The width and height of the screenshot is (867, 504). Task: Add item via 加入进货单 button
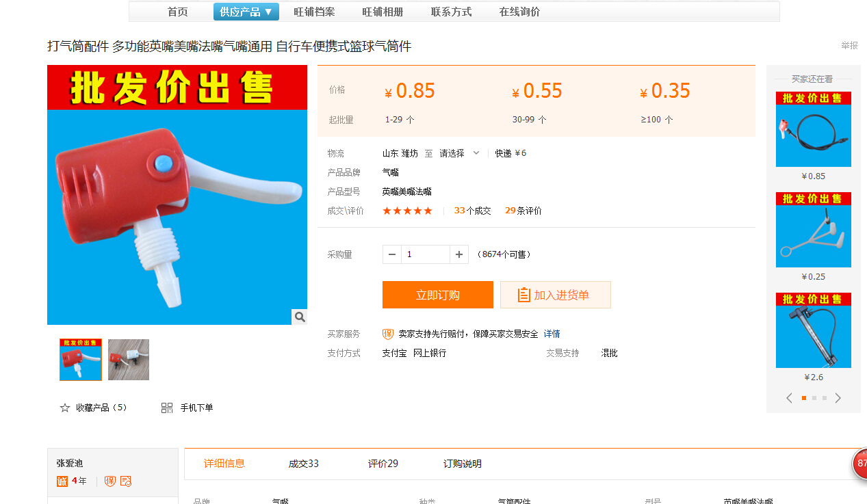coord(555,295)
